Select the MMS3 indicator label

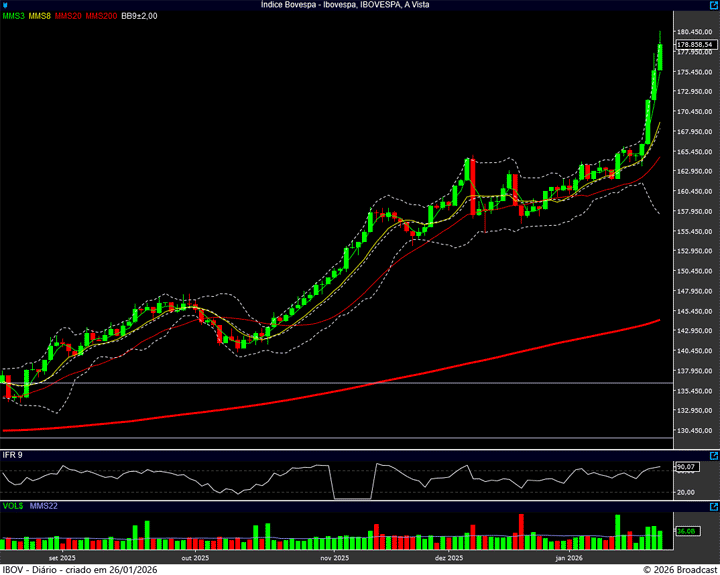pyautogui.click(x=14, y=16)
